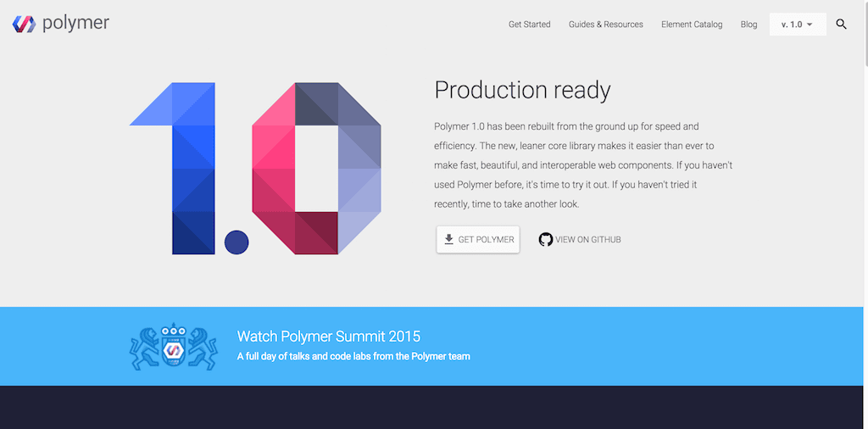The width and height of the screenshot is (868, 429).
Task: Click the download arrow icon in Get Polymer
Action: point(449,239)
